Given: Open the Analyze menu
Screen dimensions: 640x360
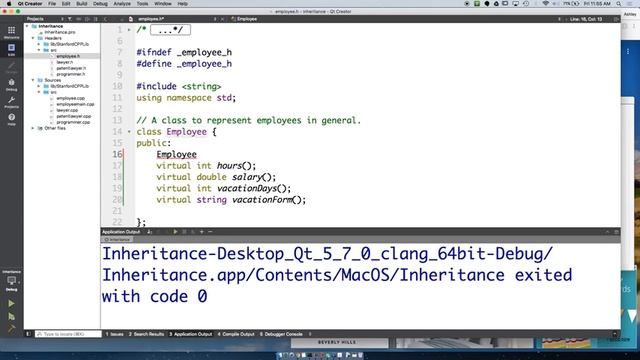Looking at the screenshot, I should click(x=122, y=4).
